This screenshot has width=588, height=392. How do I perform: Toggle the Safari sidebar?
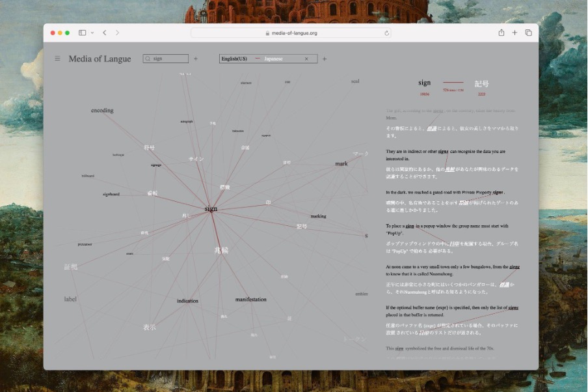pos(83,33)
